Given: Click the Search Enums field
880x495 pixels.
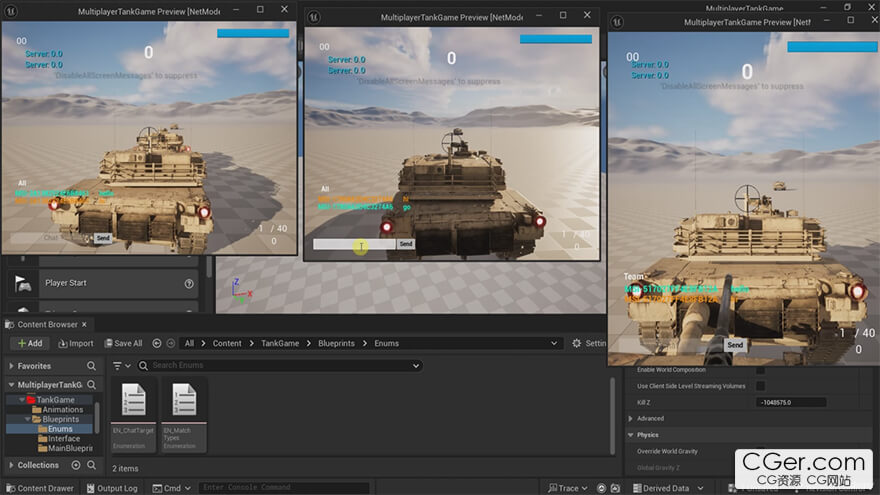Looking at the screenshot, I should click(278, 365).
